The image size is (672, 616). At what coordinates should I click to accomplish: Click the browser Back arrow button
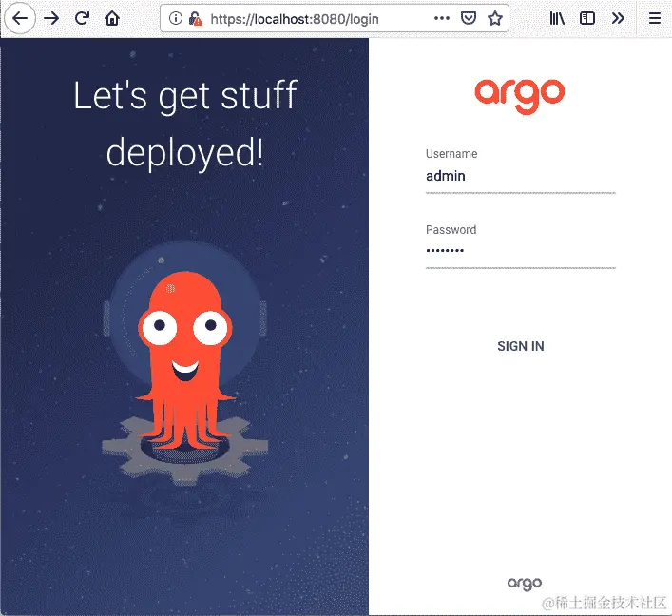click(19, 18)
